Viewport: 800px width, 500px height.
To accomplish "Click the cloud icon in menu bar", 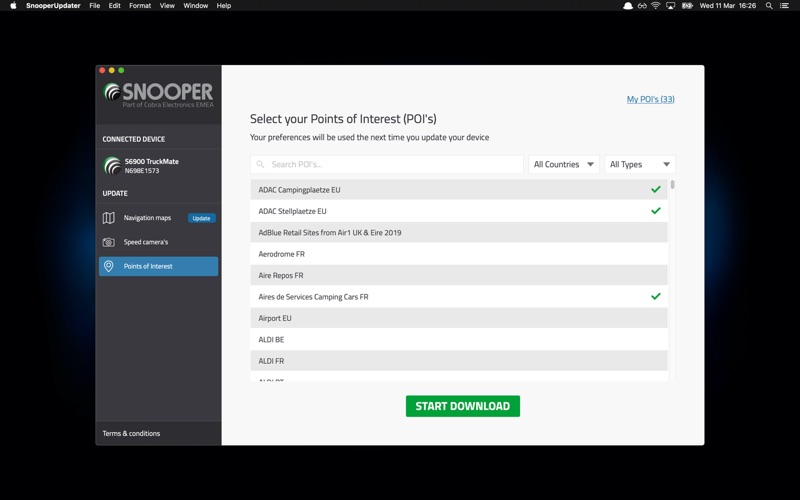I will (x=628, y=6).
